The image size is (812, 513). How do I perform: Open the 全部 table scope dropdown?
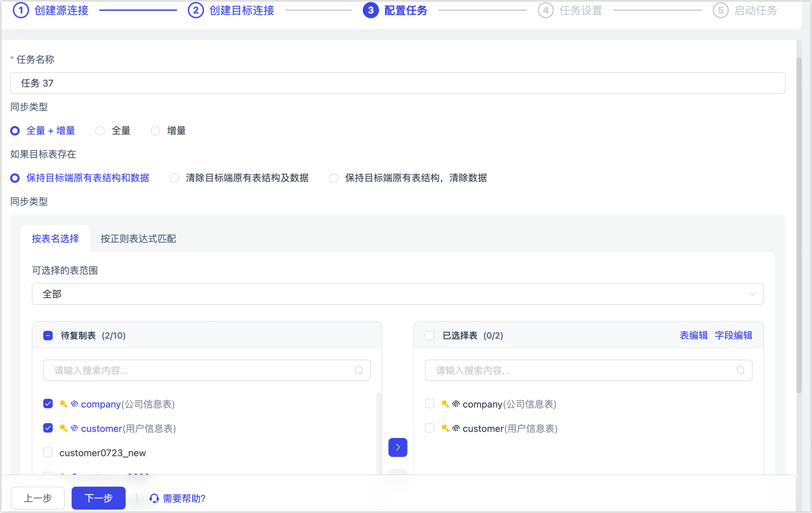point(752,294)
